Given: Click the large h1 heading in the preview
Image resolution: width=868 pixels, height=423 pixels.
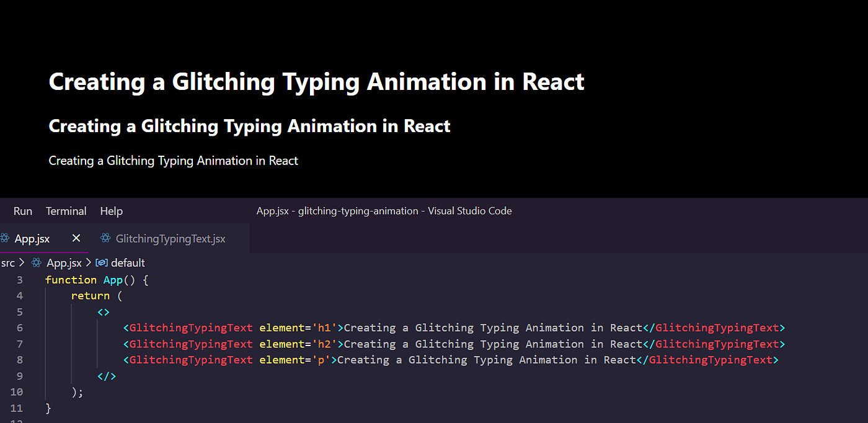Looking at the screenshot, I should click(x=316, y=81).
